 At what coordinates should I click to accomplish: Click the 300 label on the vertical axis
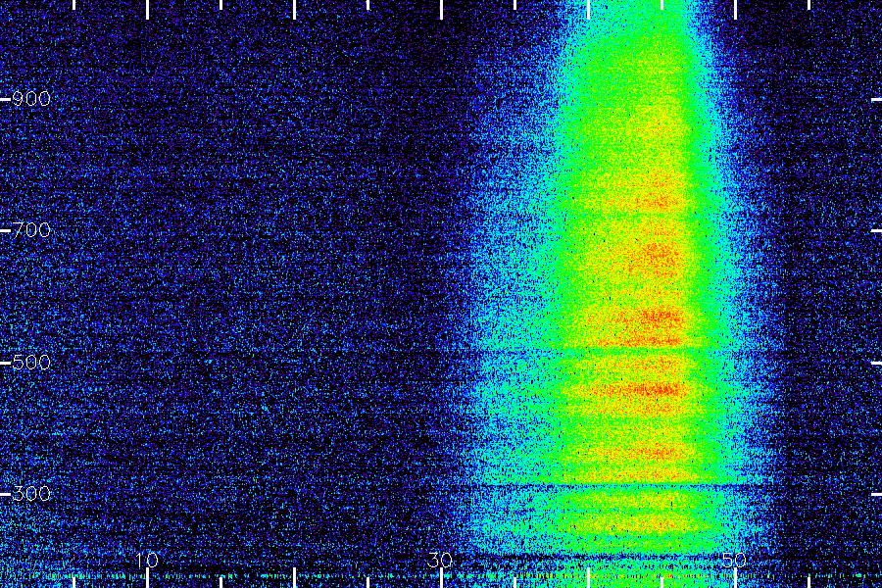click(31, 494)
